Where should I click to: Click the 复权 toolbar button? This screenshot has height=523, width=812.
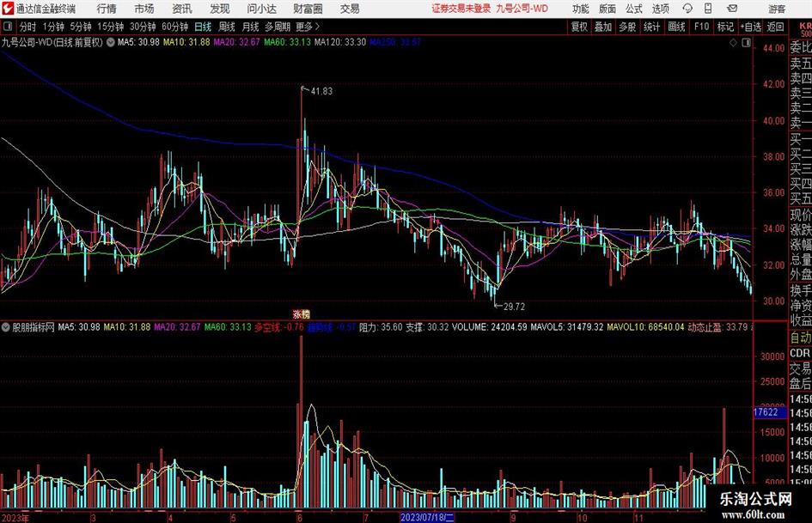pos(579,27)
